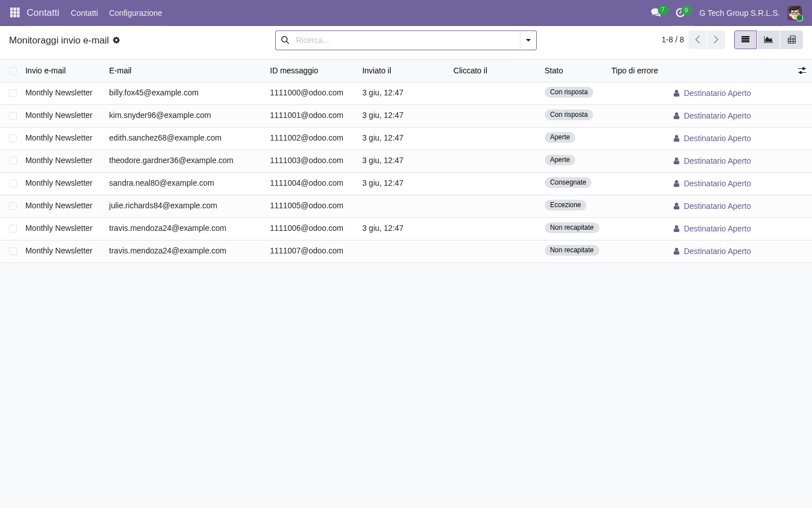Open Destinatario Aperto link for sandra.neal80
This screenshot has height=508, width=812.
coord(717,183)
